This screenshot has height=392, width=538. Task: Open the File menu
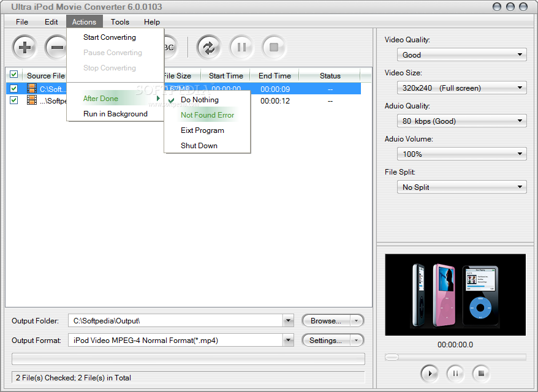tap(22, 22)
